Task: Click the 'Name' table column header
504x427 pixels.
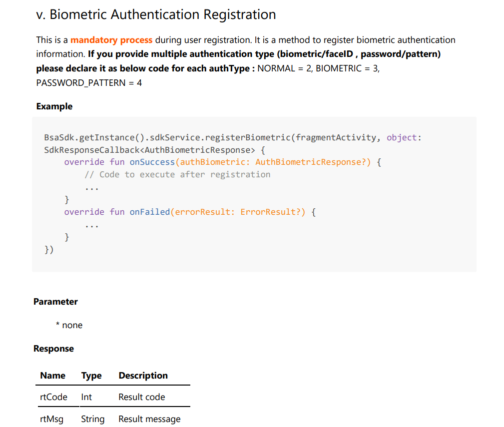Action: [x=53, y=376]
